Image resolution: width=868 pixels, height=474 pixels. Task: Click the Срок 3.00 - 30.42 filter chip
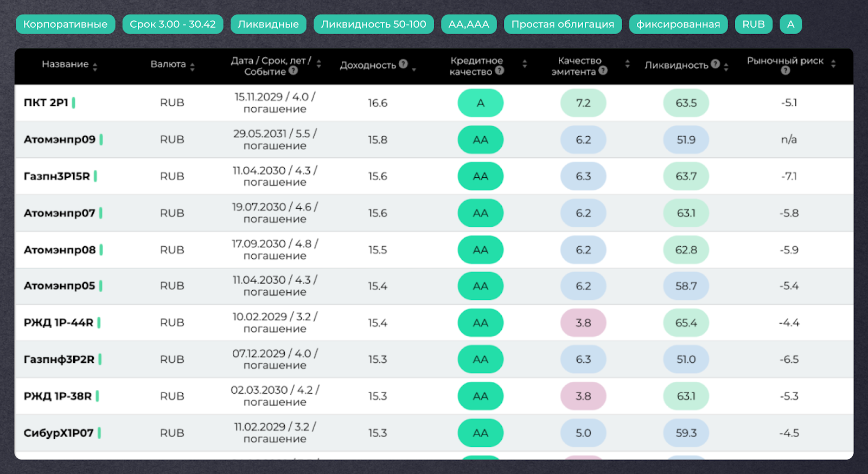(173, 24)
